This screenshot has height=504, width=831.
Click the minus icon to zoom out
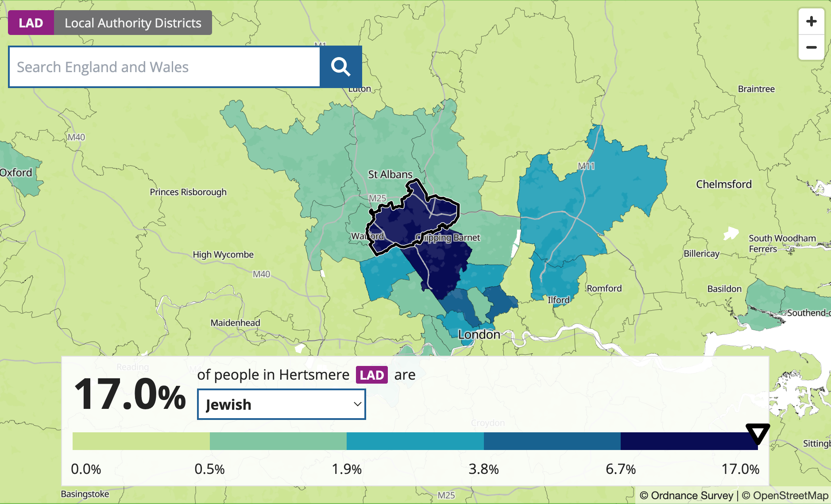pyautogui.click(x=812, y=47)
